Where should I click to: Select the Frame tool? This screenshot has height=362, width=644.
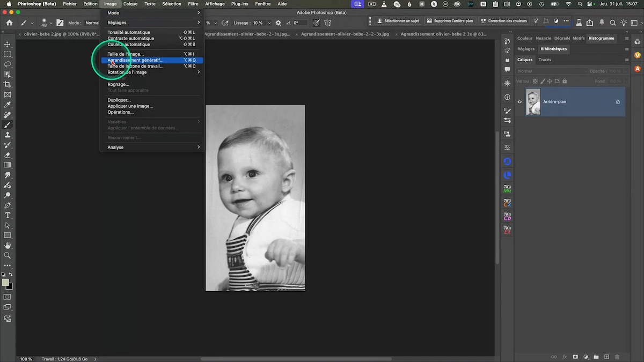coord(8,94)
